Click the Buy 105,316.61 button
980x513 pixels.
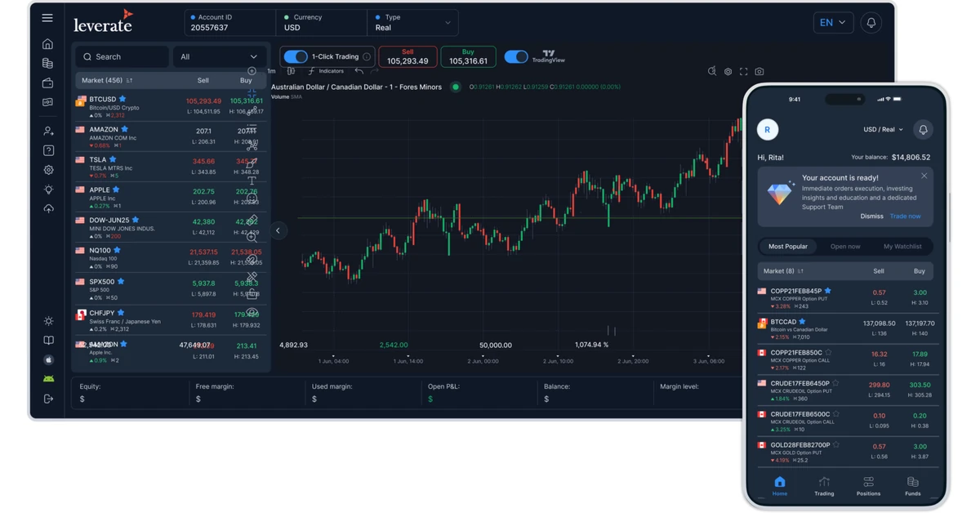[x=468, y=56]
